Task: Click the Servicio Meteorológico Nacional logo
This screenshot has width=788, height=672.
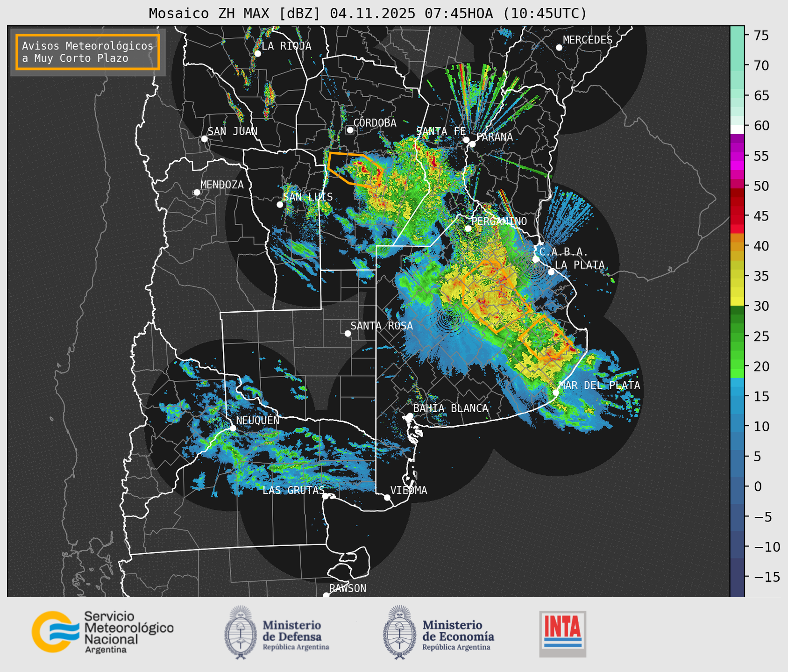Action: point(103,632)
